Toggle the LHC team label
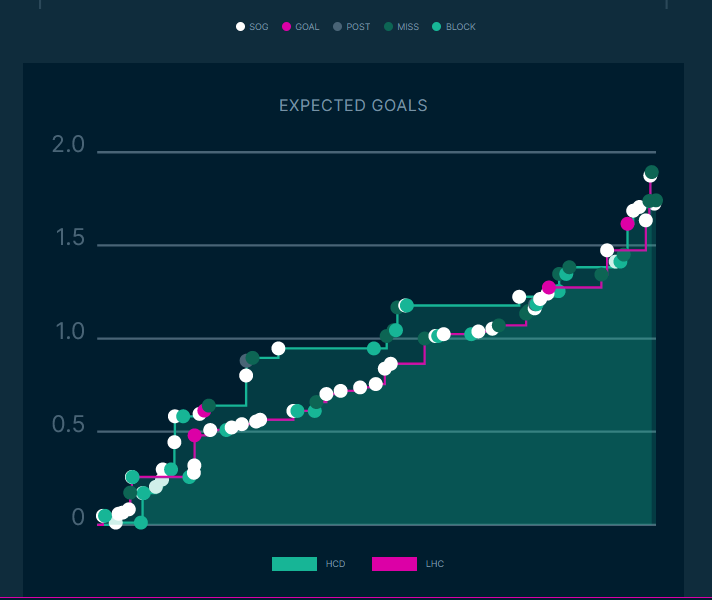 (435, 564)
